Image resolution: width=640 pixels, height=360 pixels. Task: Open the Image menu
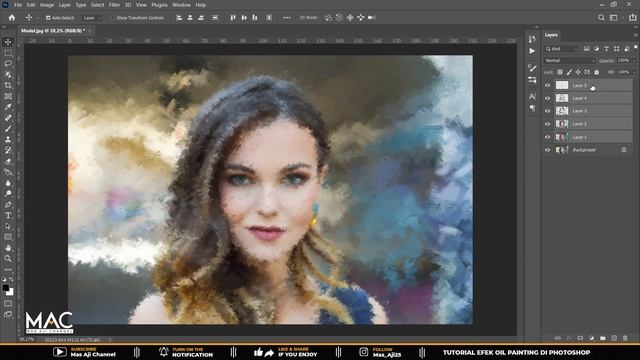pyautogui.click(x=47, y=5)
